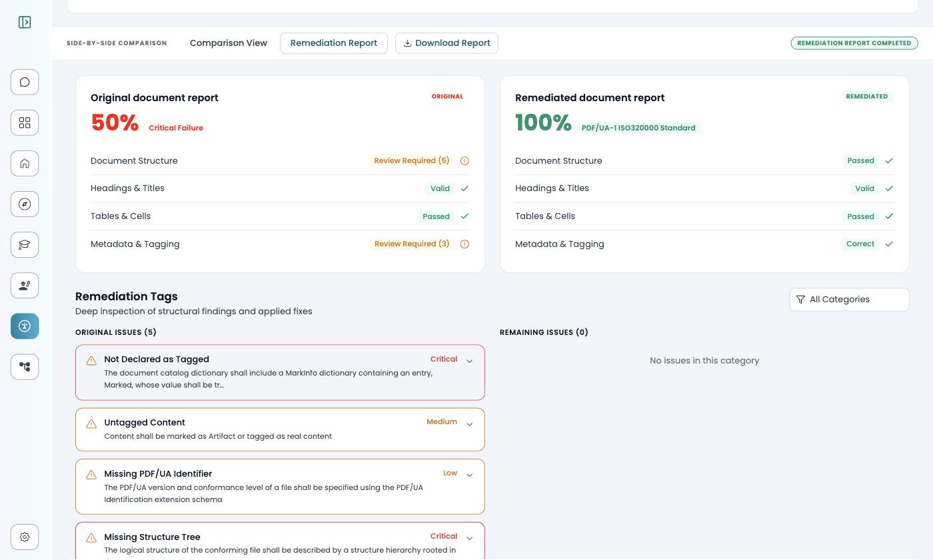933x560 pixels.
Task: Open the chat bubble sidebar icon
Action: pos(25,82)
